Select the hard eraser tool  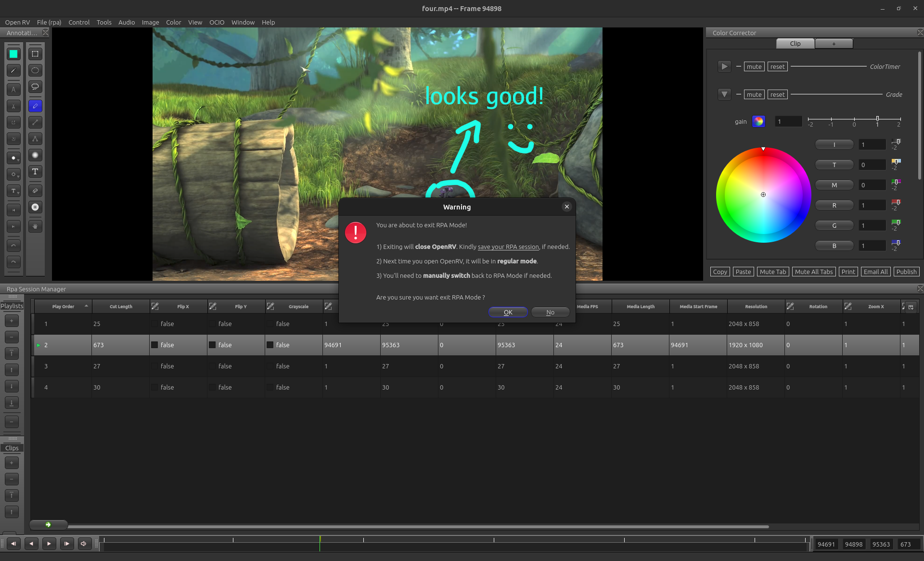(x=35, y=191)
